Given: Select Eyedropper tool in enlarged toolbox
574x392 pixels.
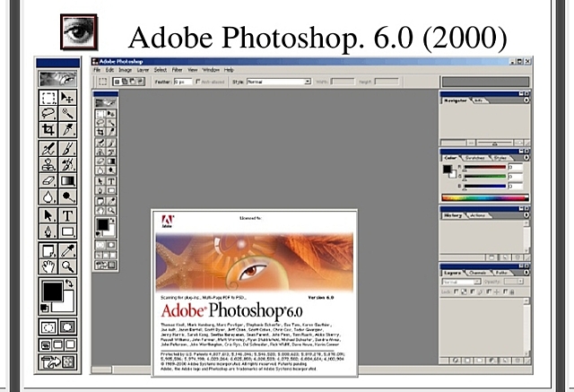Looking at the screenshot, I should (67, 251).
